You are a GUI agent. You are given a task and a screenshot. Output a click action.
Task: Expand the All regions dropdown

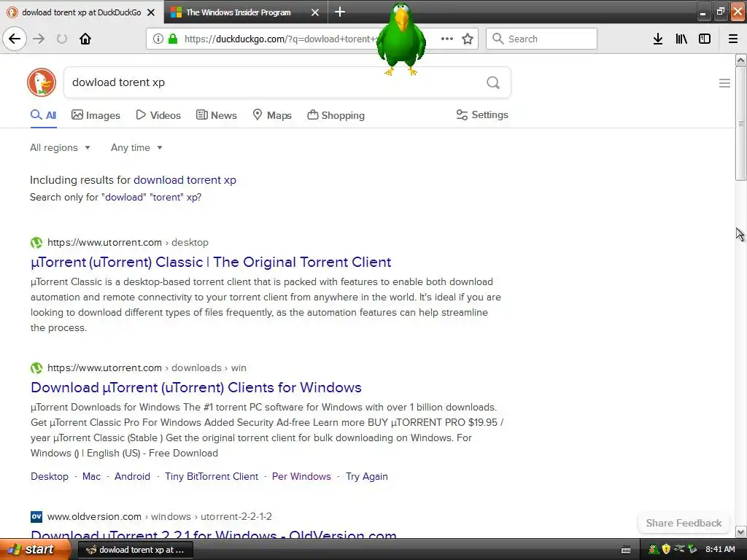[60, 147]
